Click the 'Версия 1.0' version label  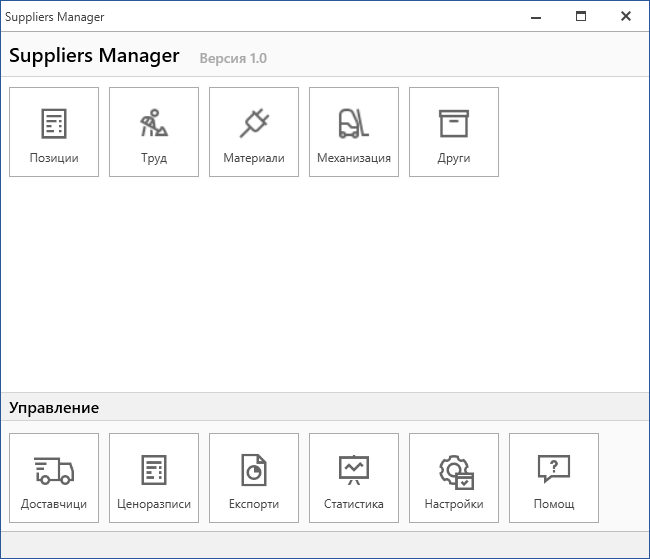(x=233, y=58)
